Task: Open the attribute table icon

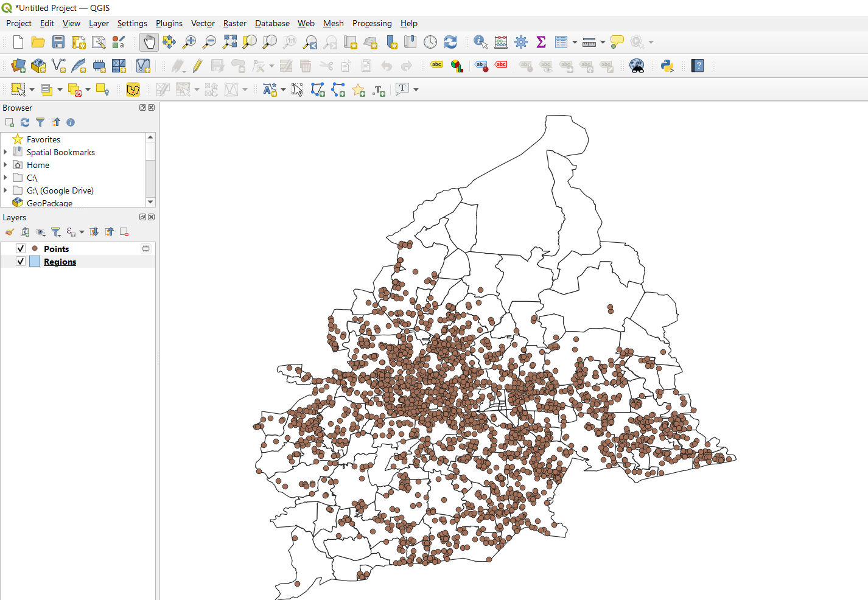Action: point(561,42)
